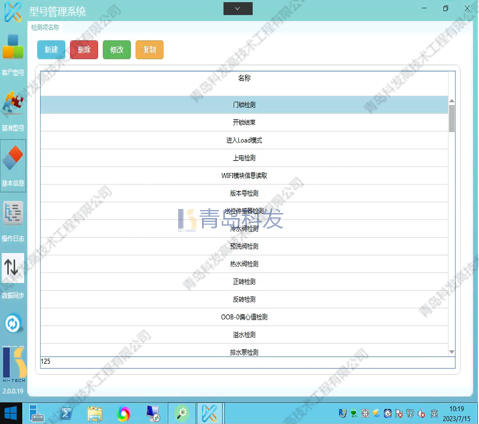Select the OOB-0偏心值检测 row
This screenshot has height=424, width=479.
click(244, 317)
